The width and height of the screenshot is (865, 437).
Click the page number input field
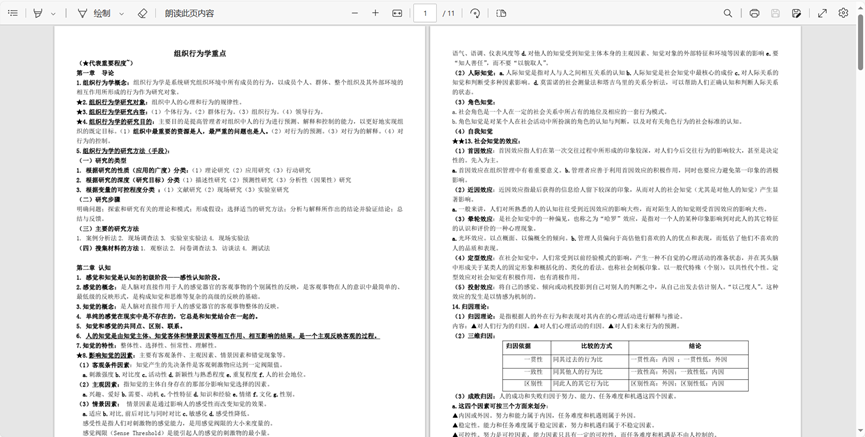point(425,13)
